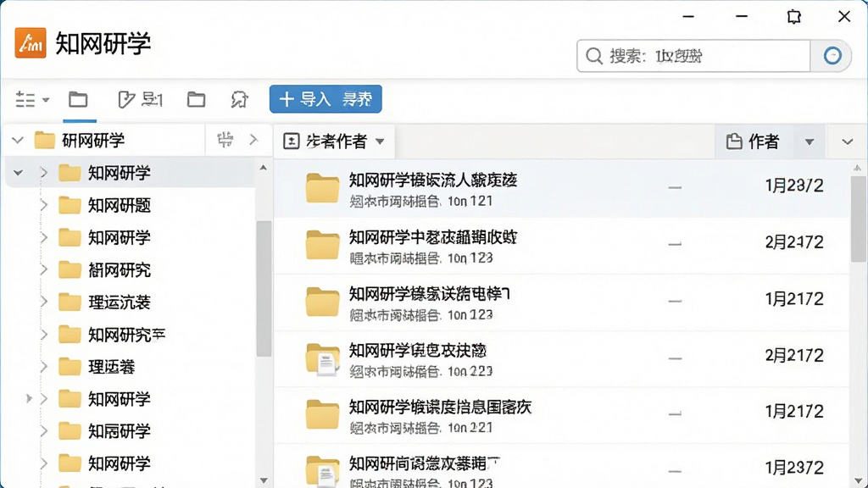
Task: Open the small arrow beside the list view icon
Action: (x=46, y=100)
